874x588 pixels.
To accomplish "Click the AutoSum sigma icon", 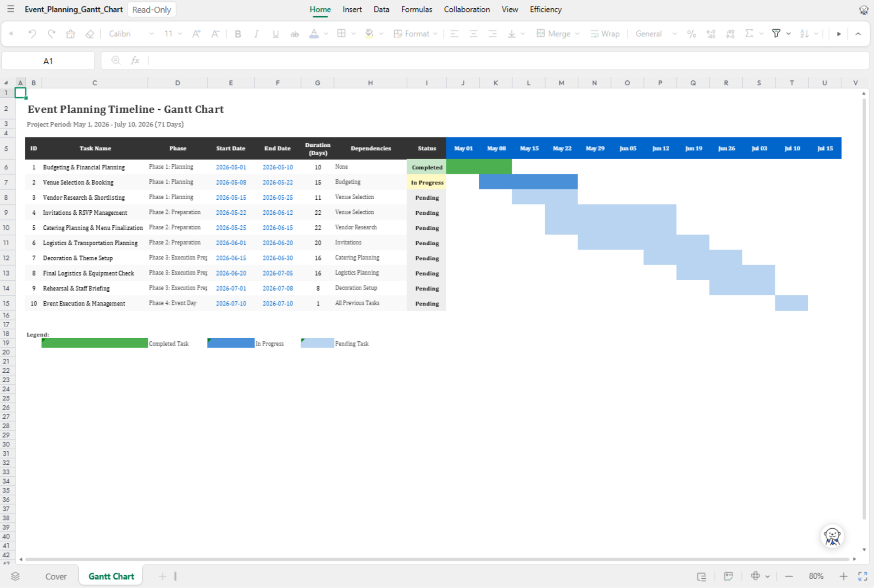I will (x=749, y=34).
